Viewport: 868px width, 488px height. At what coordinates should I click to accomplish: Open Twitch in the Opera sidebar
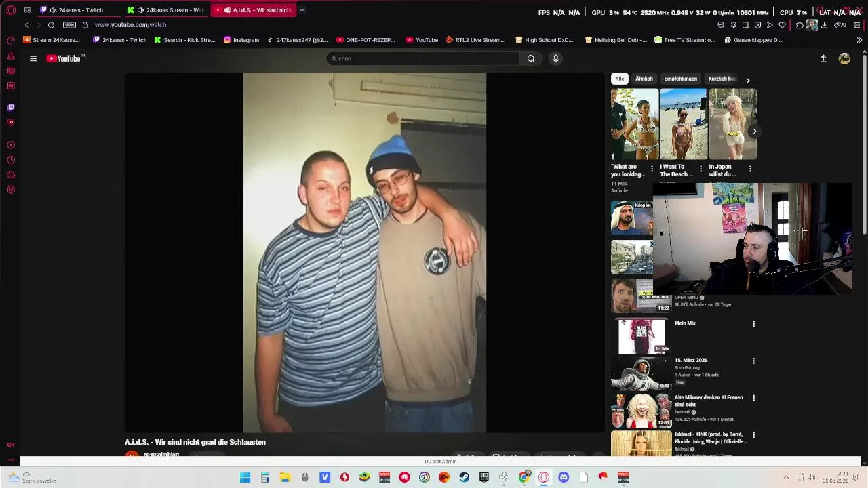(x=11, y=107)
